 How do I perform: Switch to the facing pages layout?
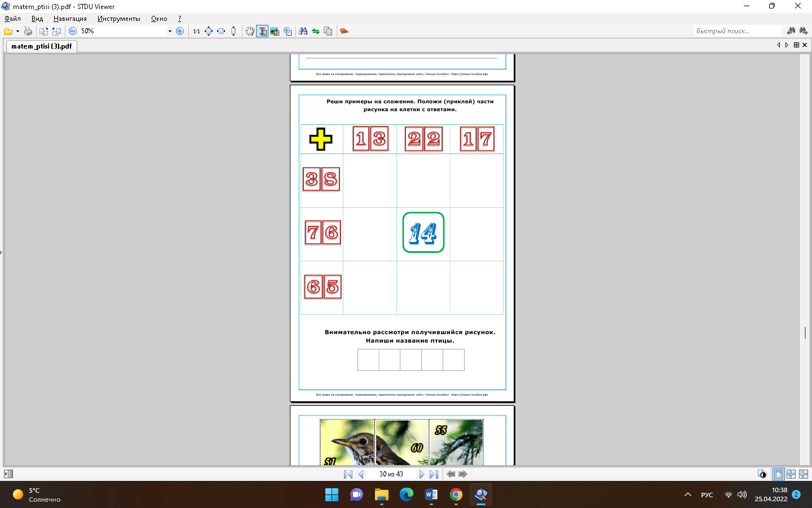pyautogui.click(x=791, y=474)
